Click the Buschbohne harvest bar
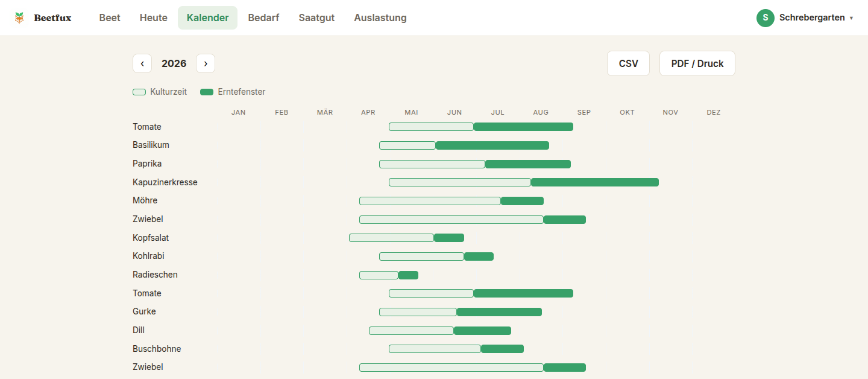 click(x=502, y=349)
